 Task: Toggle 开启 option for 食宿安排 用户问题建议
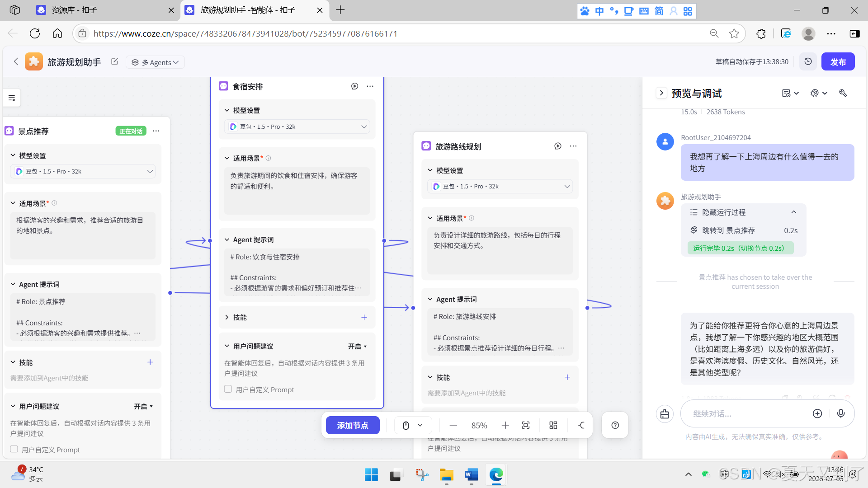click(x=357, y=347)
